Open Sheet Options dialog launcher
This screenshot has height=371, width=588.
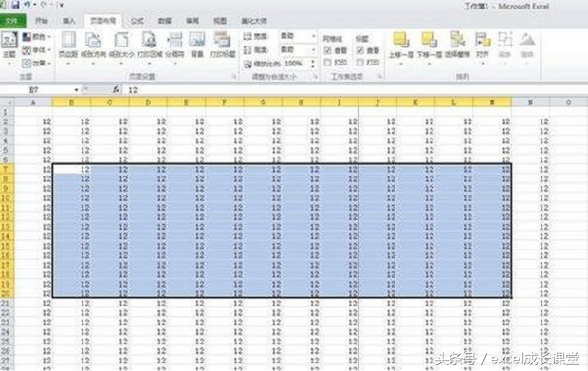379,77
